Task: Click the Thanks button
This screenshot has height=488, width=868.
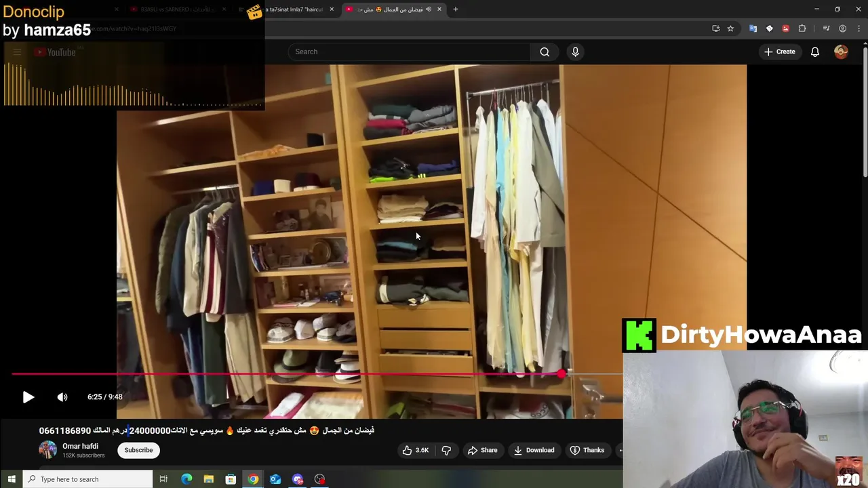Action: [587, 450]
